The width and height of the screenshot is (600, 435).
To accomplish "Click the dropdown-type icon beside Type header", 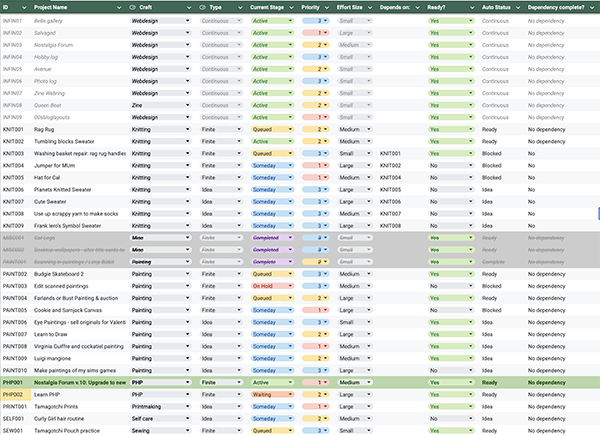I will pos(204,6).
